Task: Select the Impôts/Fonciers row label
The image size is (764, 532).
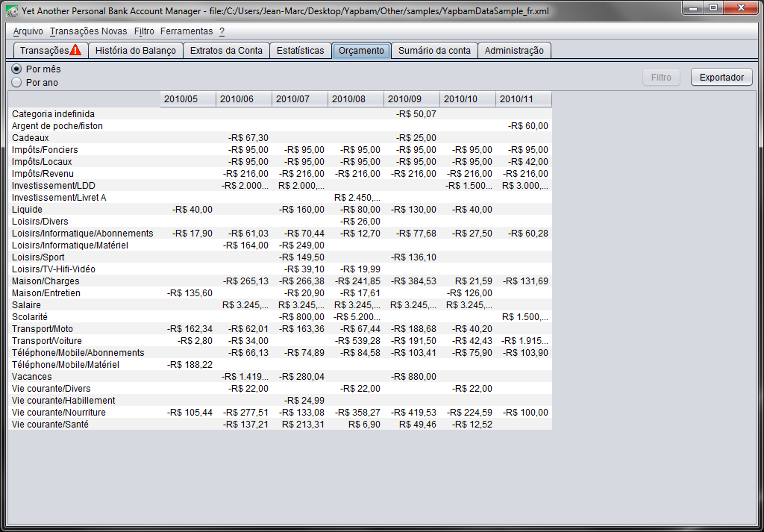Action: pyautogui.click(x=45, y=149)
